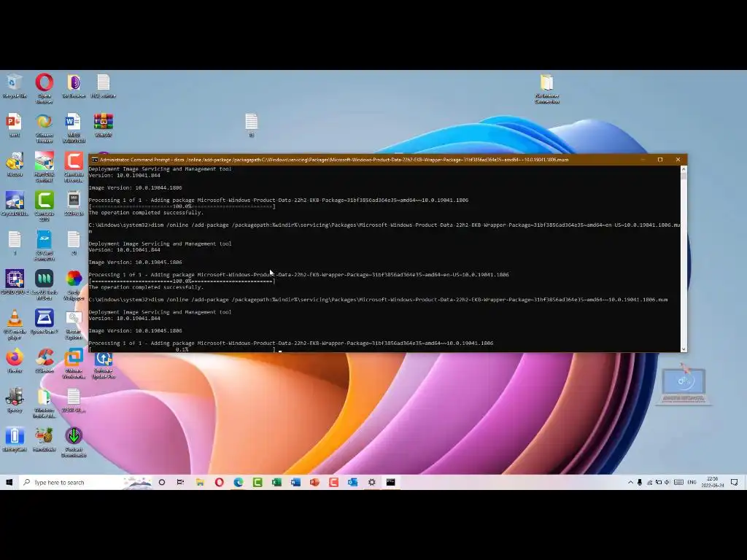The image size is (747, 560).
Task: Open Microsoft Edge from the taskbar
Action: (239, 482)
